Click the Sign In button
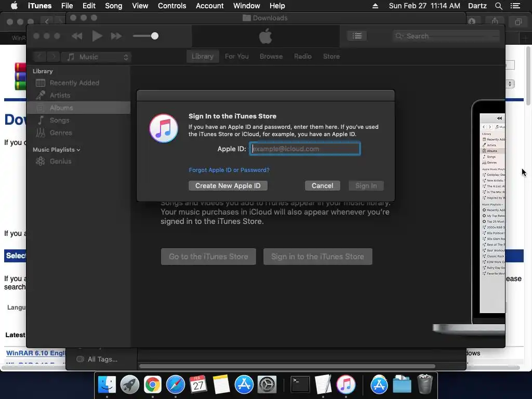This screenshot has width=532, height=399. click(366, 185)
